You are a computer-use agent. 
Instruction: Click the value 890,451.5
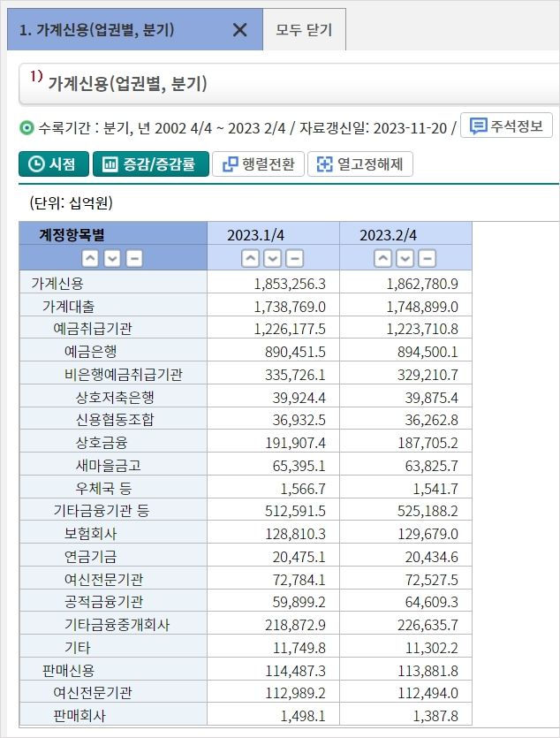pos(295,352)
